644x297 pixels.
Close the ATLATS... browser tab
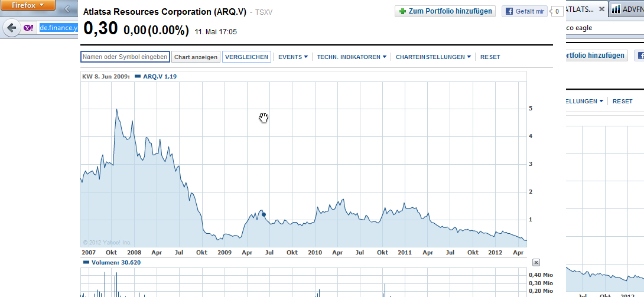point(601,9)
